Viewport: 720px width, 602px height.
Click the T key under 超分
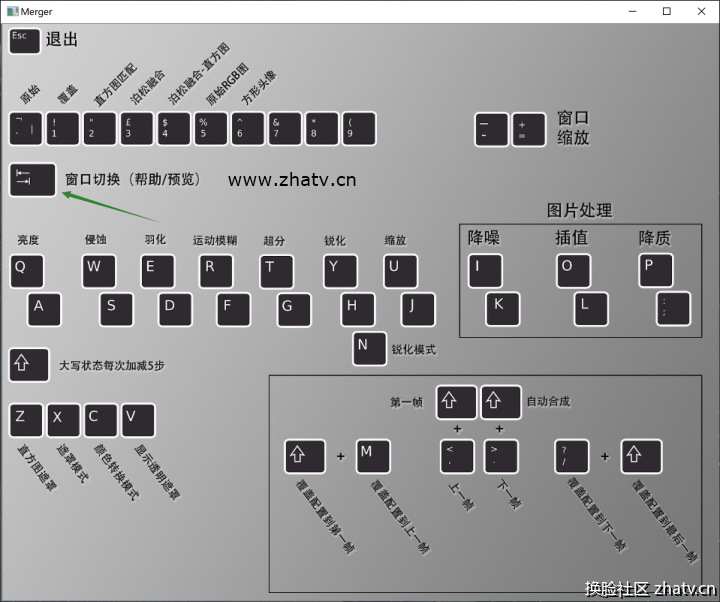276,272
